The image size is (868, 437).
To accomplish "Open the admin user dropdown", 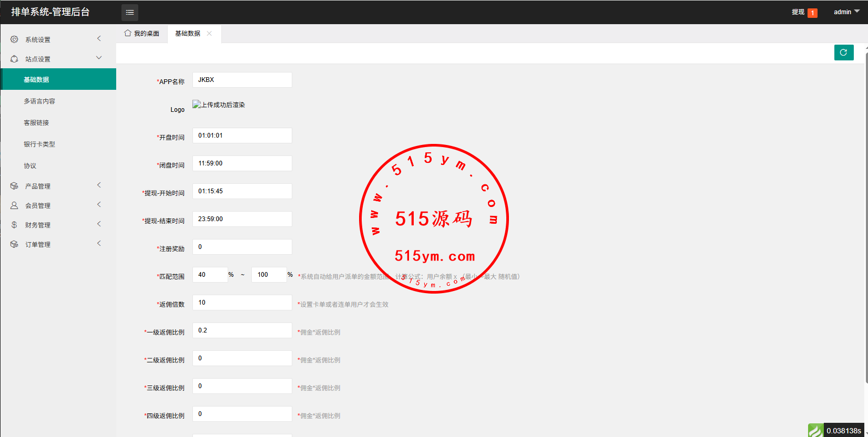I will [x=846, y=12].
